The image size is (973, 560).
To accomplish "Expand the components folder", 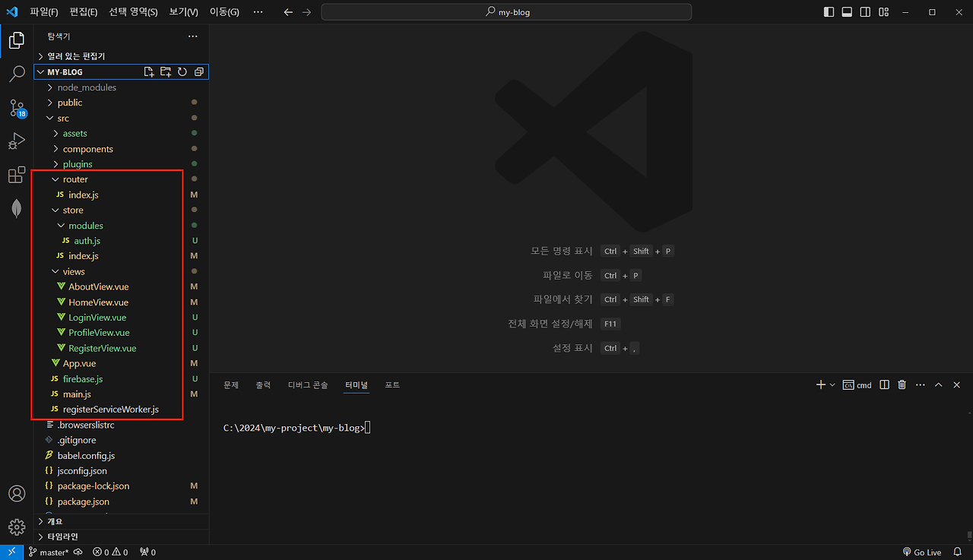I will click(x=122, y=149).
